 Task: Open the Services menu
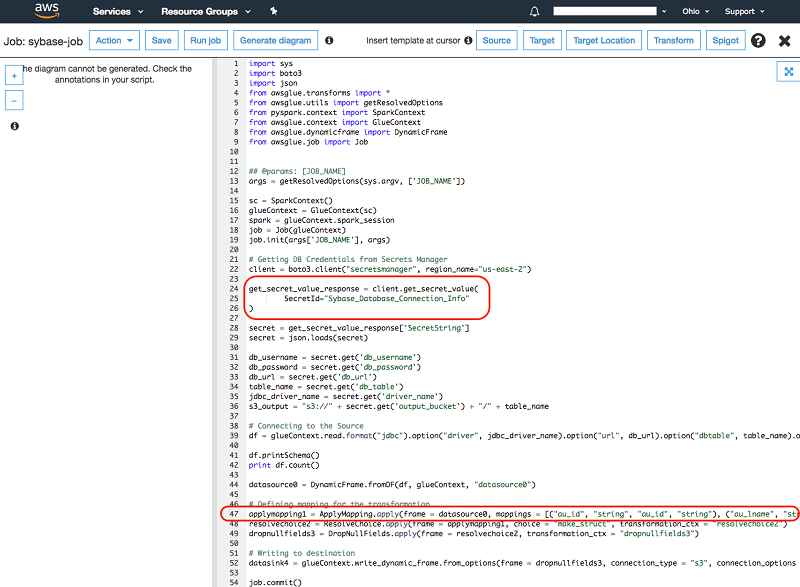118,12
